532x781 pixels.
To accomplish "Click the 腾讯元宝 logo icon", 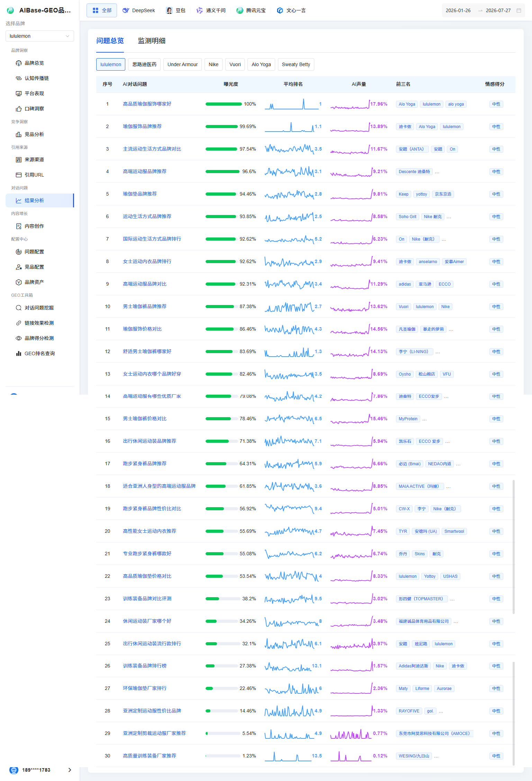I will 240,10.
